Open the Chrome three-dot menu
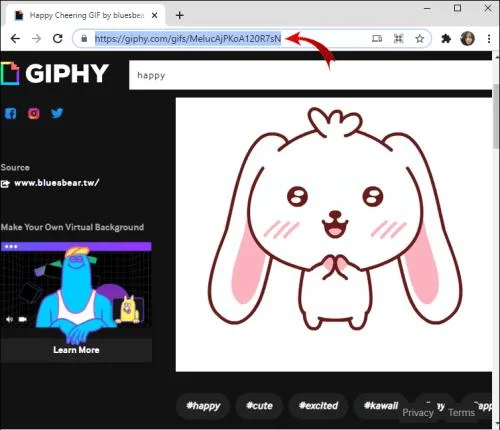 click(489, 39)
